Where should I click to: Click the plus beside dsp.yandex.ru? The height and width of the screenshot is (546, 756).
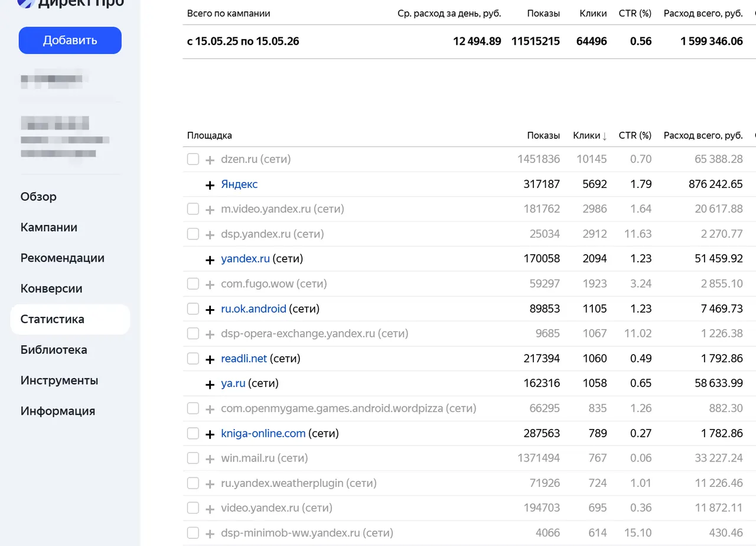click(x=210, y=235)
